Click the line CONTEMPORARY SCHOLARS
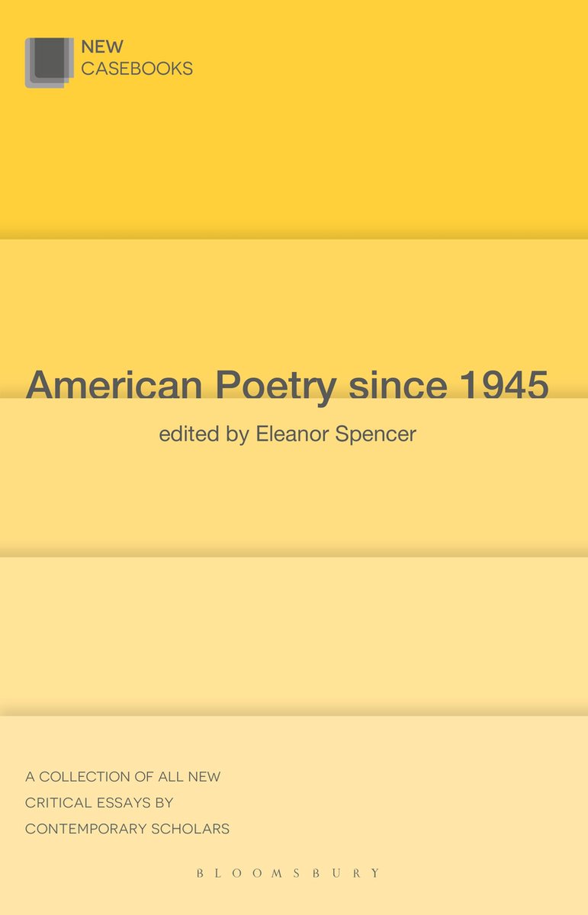 tap(127, 829)
